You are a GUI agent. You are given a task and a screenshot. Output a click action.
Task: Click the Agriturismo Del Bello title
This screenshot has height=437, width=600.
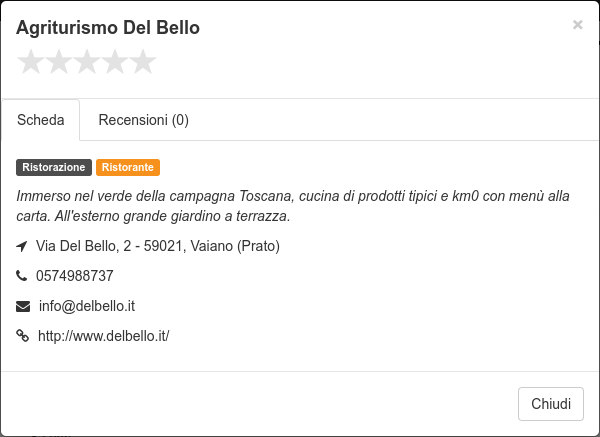[108, 28]
